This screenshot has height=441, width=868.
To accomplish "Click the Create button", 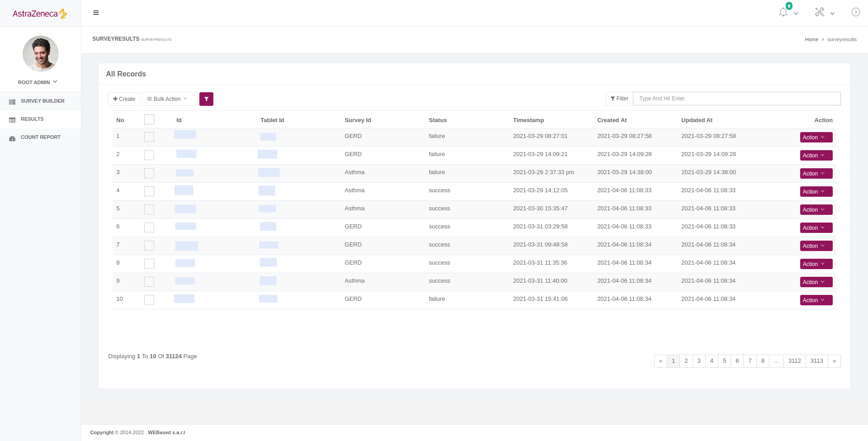I will tap(124, 99).
